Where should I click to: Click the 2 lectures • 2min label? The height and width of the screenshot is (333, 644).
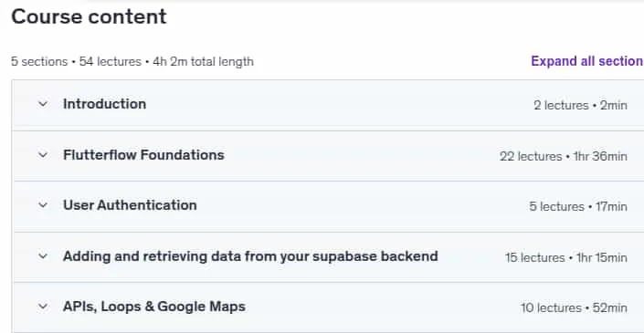click(580, 106)
